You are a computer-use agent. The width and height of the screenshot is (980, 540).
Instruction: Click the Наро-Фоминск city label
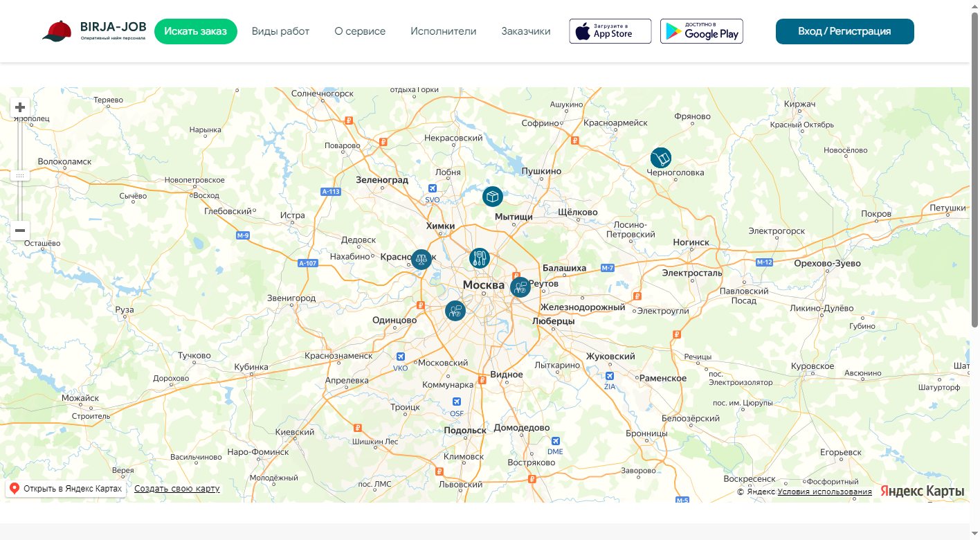257,452
